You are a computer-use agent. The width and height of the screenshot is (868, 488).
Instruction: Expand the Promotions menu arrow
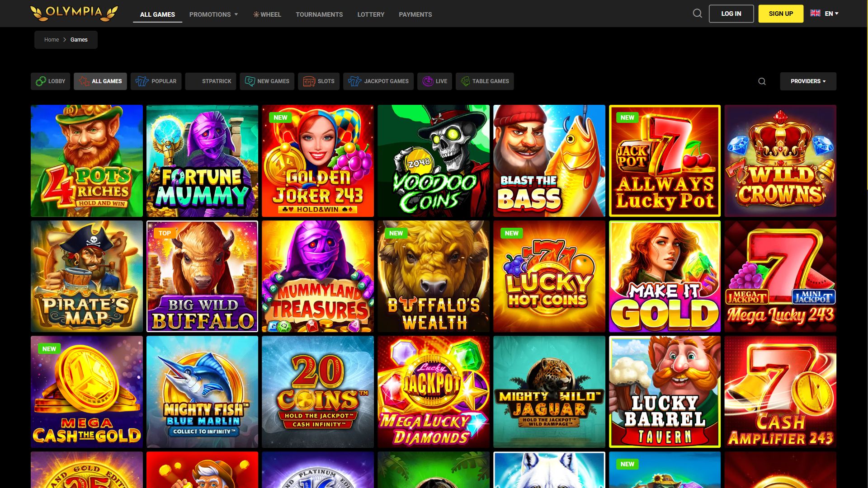(236, 14)
